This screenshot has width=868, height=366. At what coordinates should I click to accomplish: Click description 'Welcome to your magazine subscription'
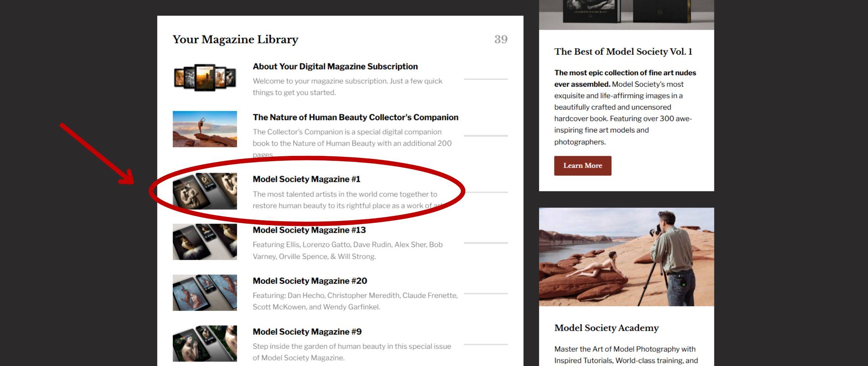(347, 87)
